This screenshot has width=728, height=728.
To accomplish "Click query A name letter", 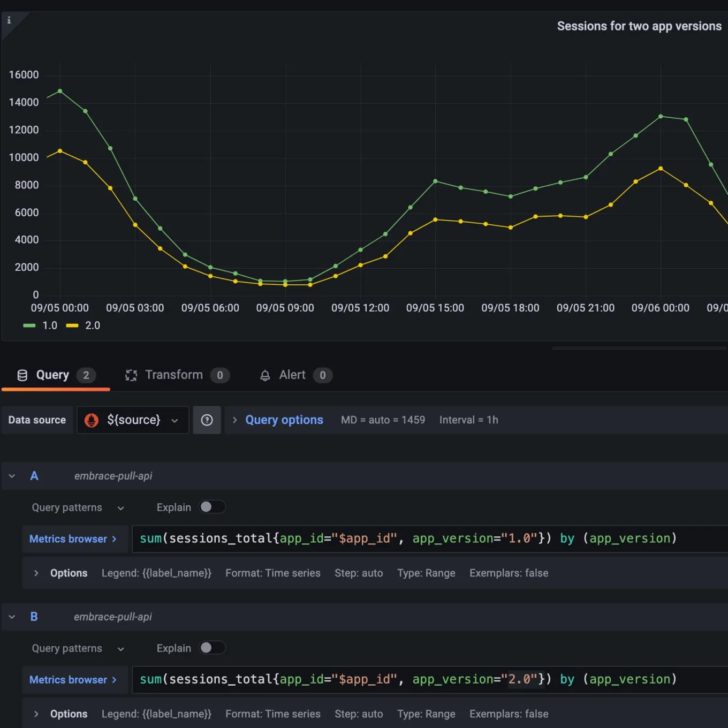I will tap(34, 476).
